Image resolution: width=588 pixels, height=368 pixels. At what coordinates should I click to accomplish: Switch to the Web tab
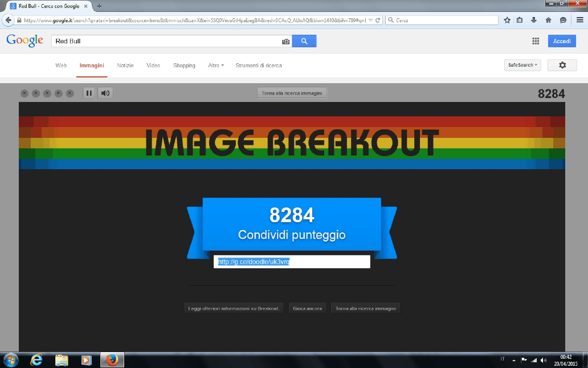click(x=61, y=66)
